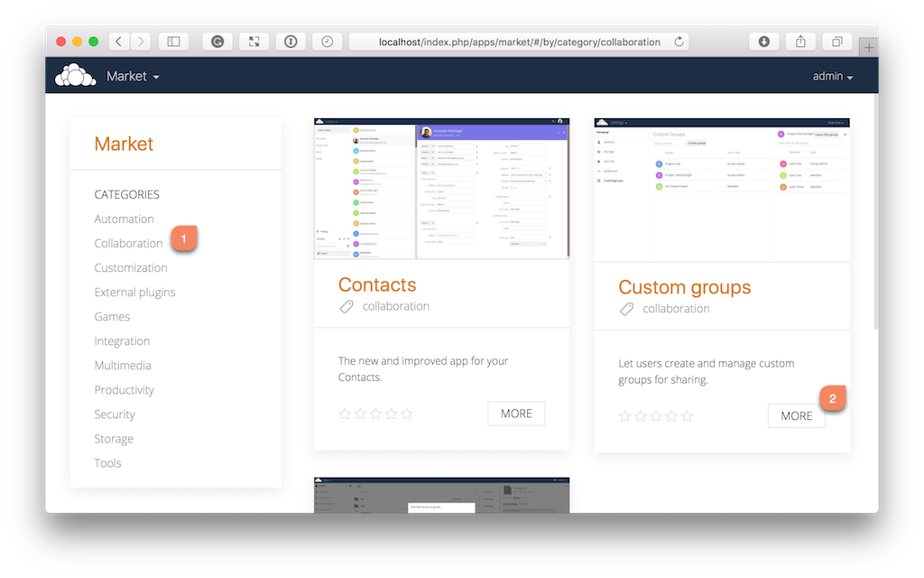Click the tag icon on the Custom groups card
This screenshot has height=578, width=924.
point(627,308)
